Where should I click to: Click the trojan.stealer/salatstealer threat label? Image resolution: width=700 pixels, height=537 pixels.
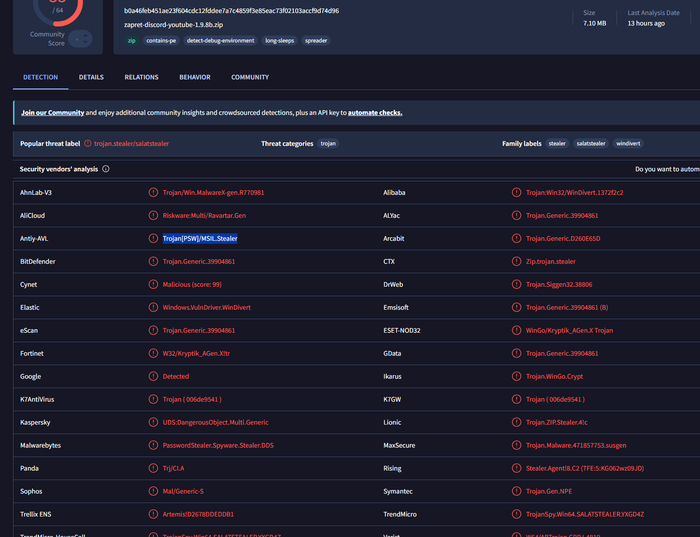pyautogui.click(x=131, y=143)
